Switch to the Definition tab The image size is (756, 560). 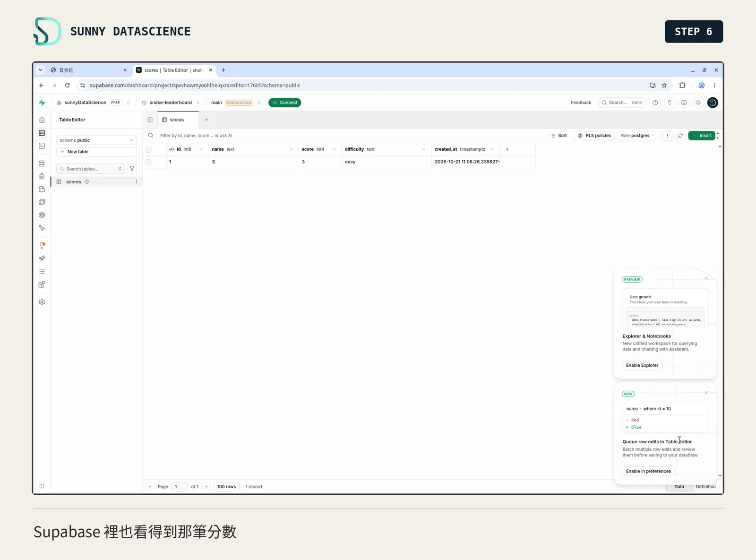pos(705,487)
